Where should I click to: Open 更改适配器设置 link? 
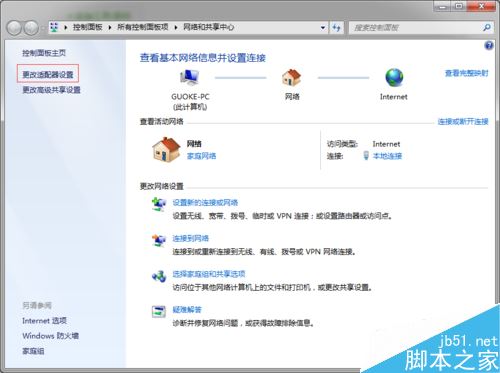[48, 74]
